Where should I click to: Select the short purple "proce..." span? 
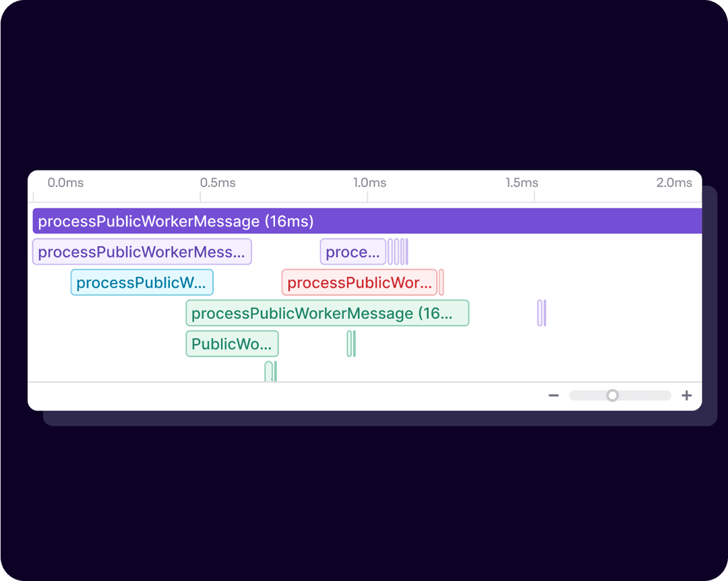point(353,252)
